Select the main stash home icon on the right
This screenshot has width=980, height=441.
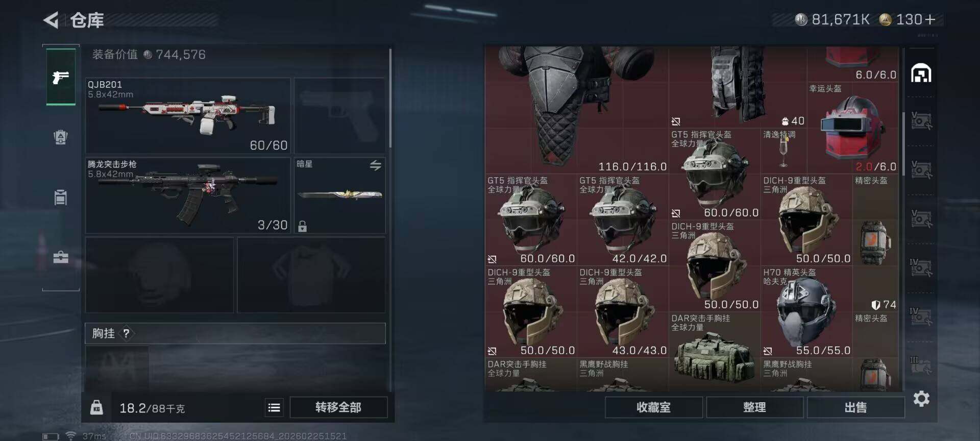coord(921,73)
